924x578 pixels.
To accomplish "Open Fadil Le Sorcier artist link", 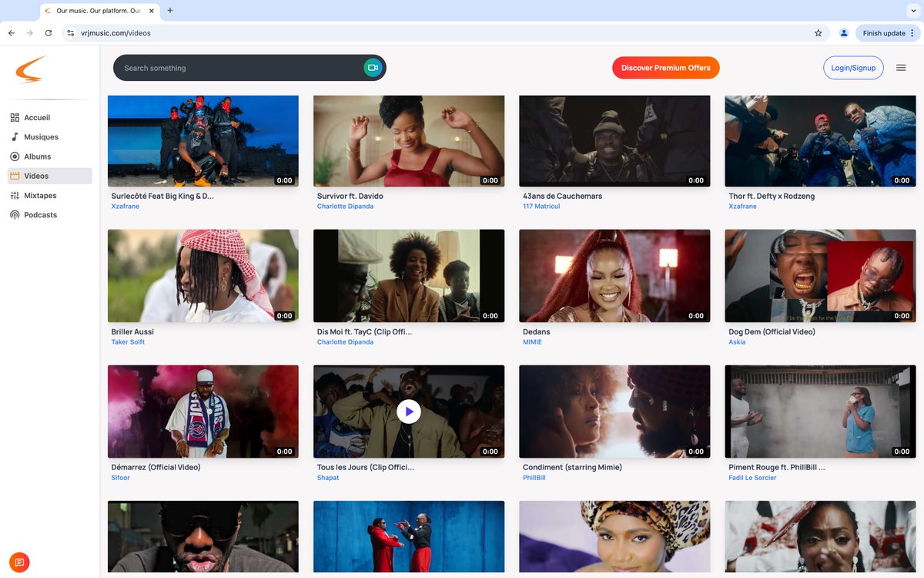I will click(752, 478).
